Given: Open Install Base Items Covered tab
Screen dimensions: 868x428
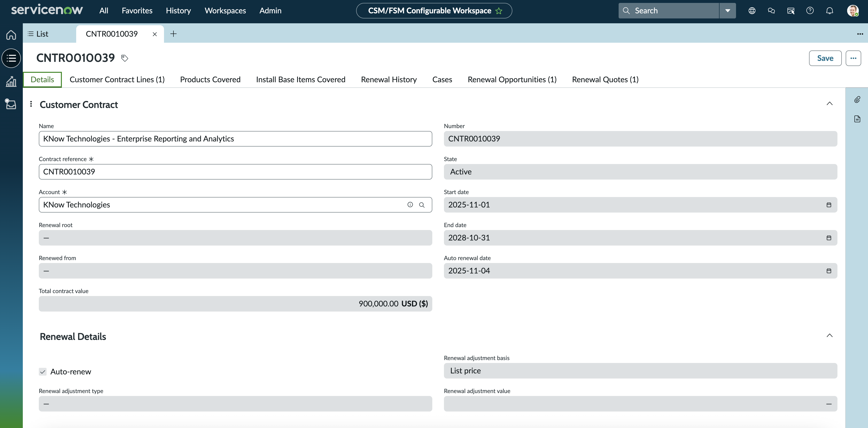Looking at the screenshot, I should (x=301, y=80).
